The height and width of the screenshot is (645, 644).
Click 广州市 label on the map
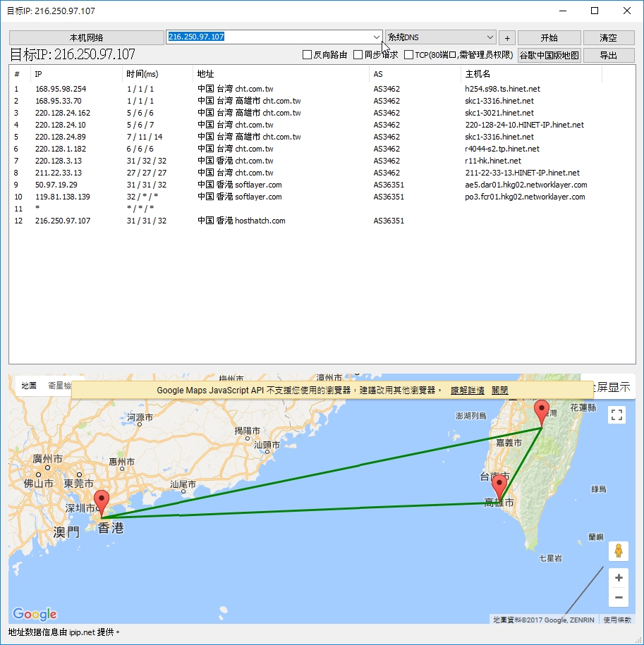click(x=47, y=458)
